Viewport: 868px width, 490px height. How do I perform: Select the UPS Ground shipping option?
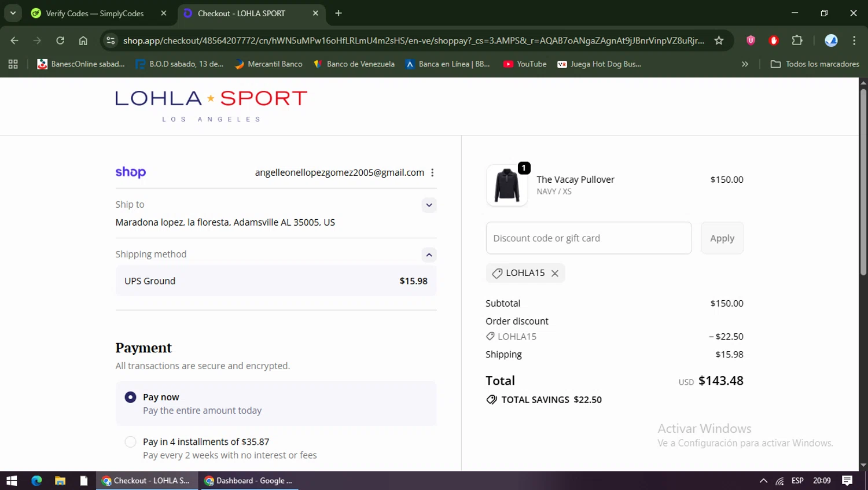tap(276, 281)
